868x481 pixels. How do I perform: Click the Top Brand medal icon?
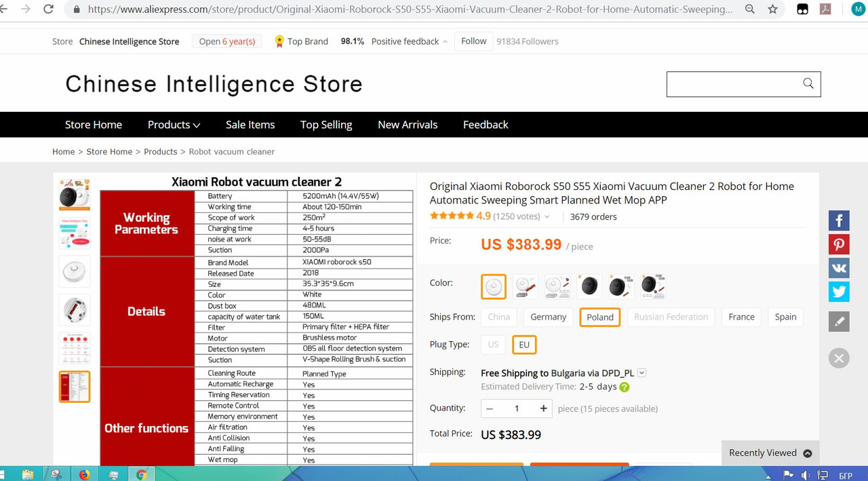point(279,41)
